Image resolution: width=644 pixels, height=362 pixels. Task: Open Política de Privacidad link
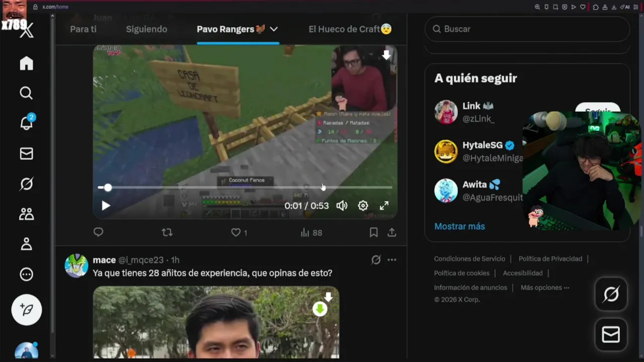click(550, 259)
